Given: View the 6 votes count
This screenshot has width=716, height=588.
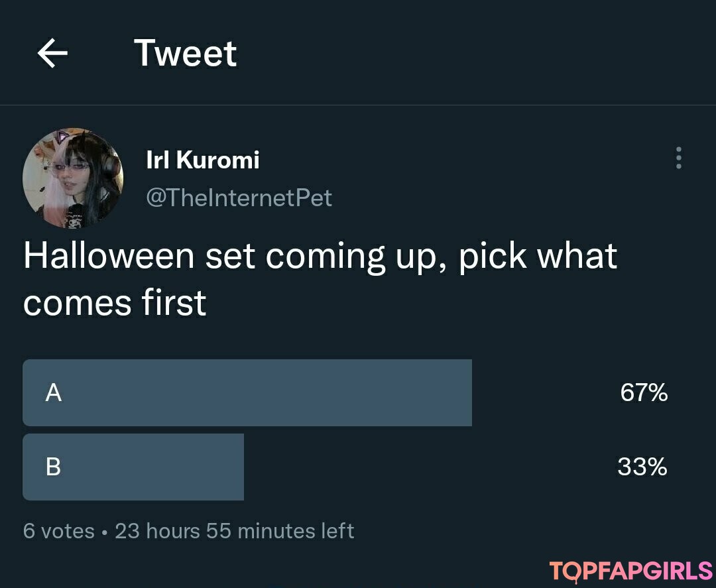Looking at the screenshot, I should [58, 531].
